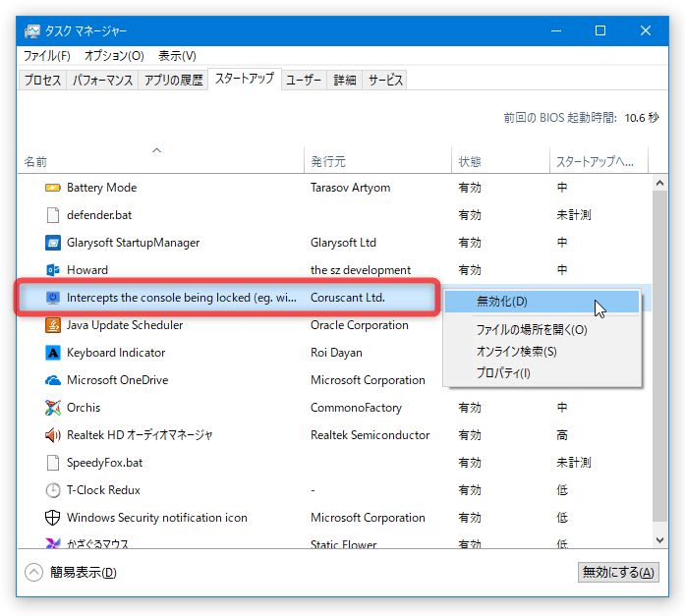The image size is (685, 616).
Task: Click the scrollbar up arrow
Action: coord(659,183)
